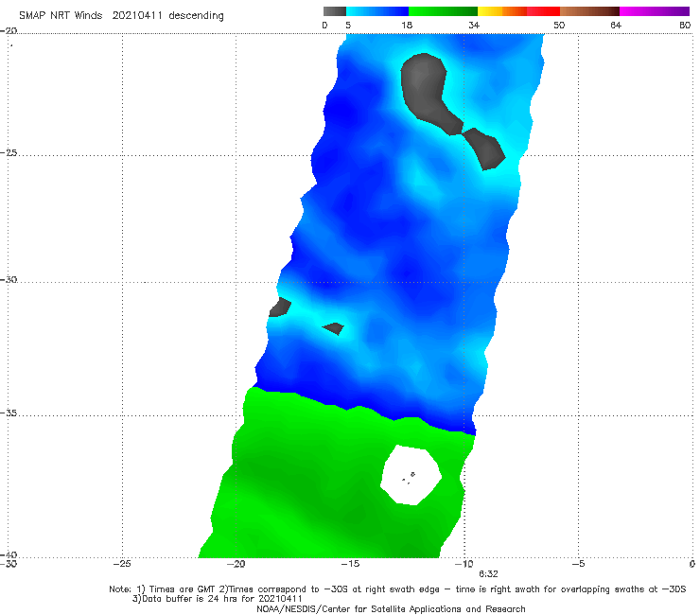Click the '-35' latitude axis label
The image size is (700, 615).
click(x=9, y=413)
